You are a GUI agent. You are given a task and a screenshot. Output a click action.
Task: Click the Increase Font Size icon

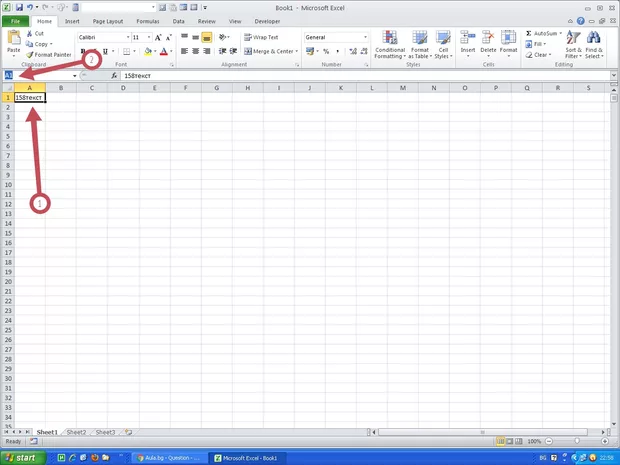[x=158, y=38]
